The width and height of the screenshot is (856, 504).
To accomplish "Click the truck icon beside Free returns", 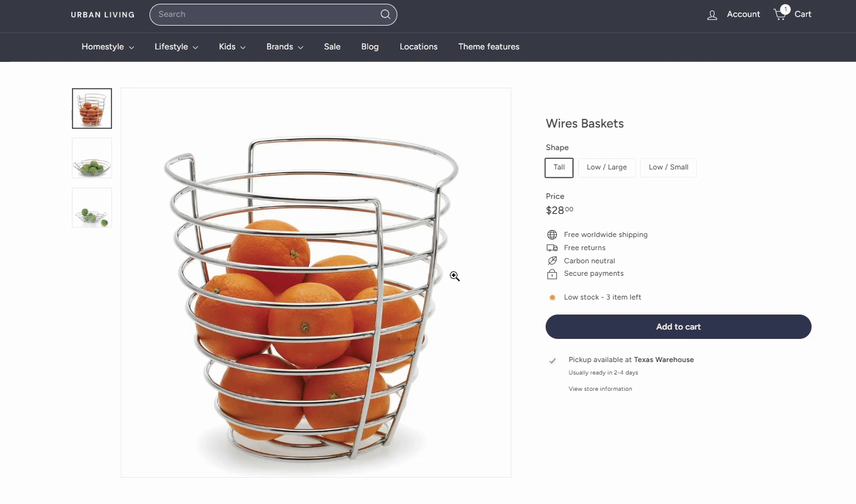I will click(x=552, y=248).
